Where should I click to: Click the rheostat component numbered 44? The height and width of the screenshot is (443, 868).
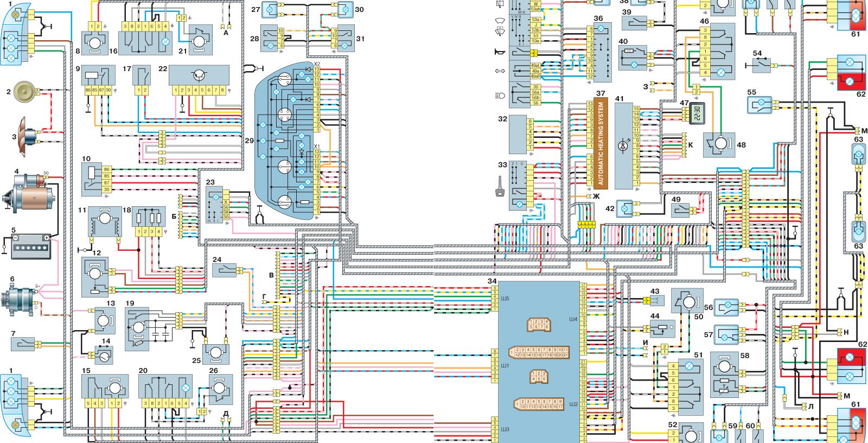[663, 328]
